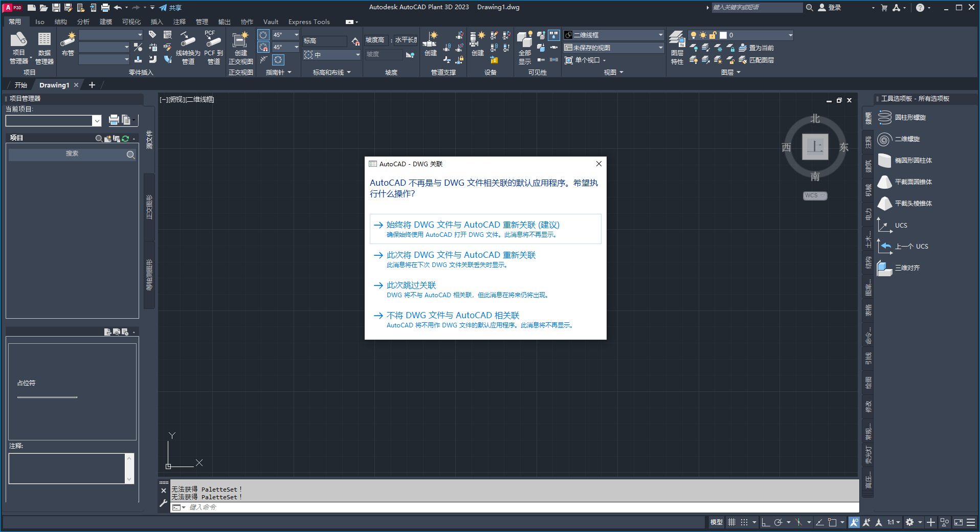980x532 pixels.
Task: Click the white layer color swatch
Action: click(723, 35)
